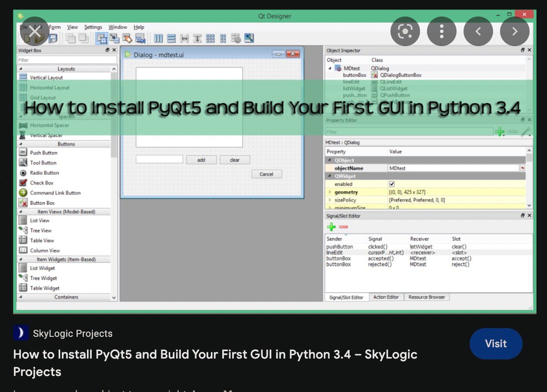
Task: Collapse the Containers category in Widget Box
Action: pyautogui.click(x=21, y=297)
